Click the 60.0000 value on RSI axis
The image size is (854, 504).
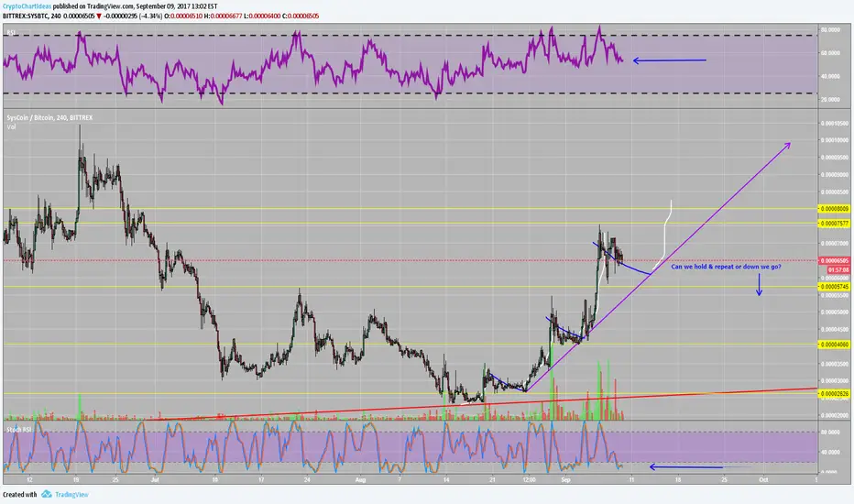830,53
